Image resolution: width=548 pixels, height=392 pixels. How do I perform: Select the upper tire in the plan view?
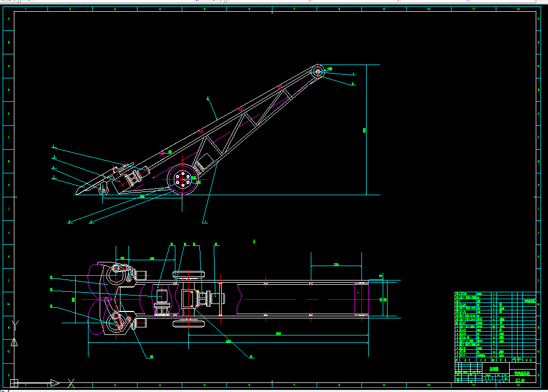(x=188, y=275)
